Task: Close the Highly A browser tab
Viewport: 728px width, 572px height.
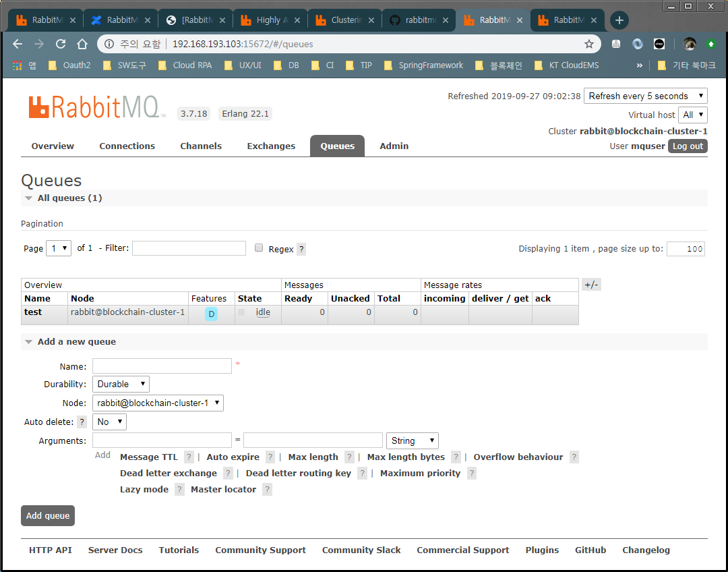Action: click(297, 20)
